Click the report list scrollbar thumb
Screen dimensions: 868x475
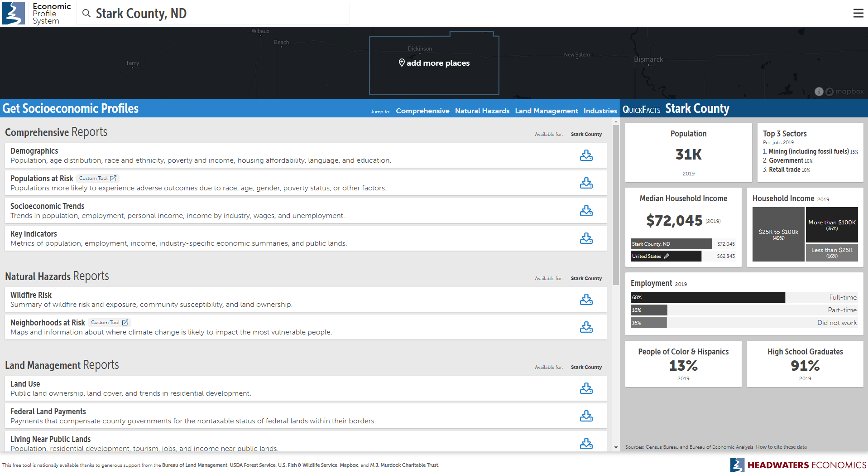point(616,205)
